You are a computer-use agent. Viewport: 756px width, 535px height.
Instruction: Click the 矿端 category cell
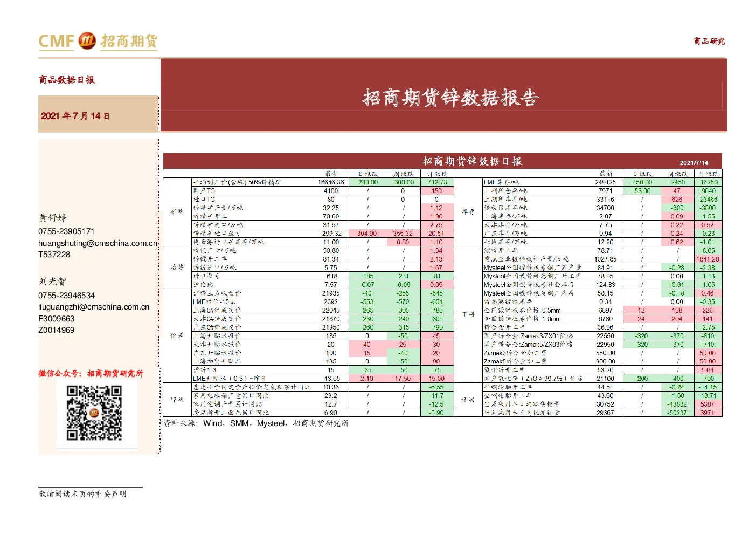(x=177, y=211)
